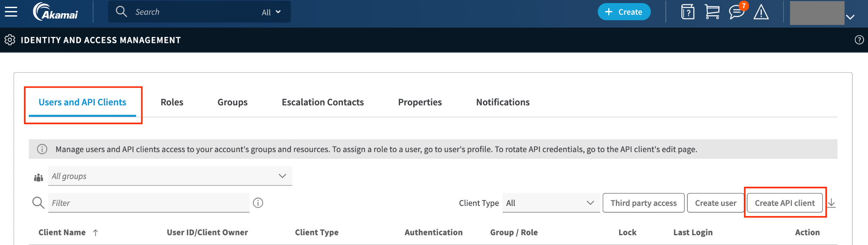Click the page help question mark icon
868x245 pixels.
[859, 40]
